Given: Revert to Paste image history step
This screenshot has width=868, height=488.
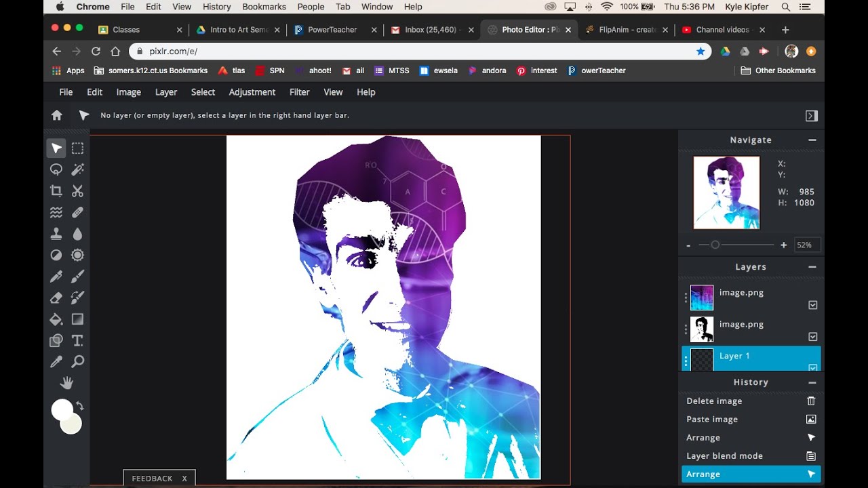Looking at the screenshot, I should click(751, 420).
